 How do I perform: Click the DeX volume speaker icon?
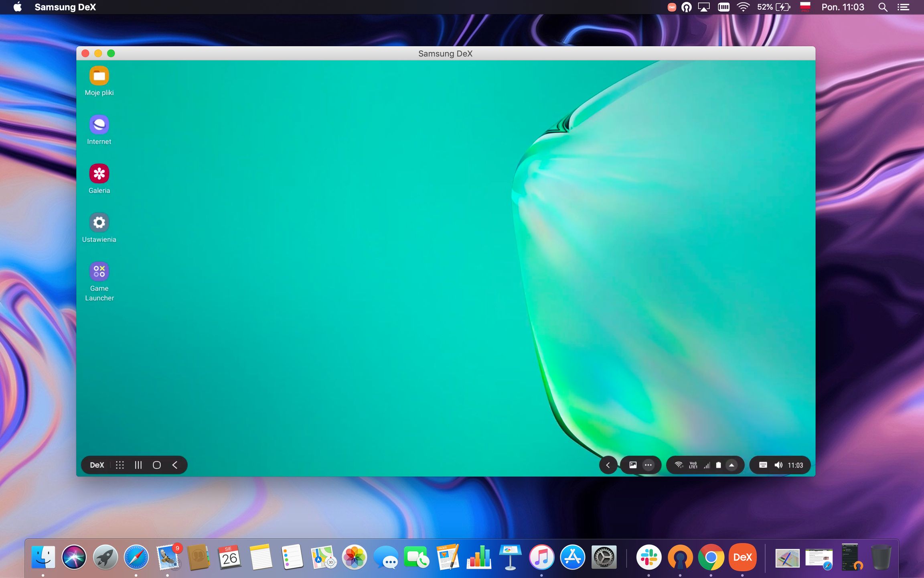(778, 465)
